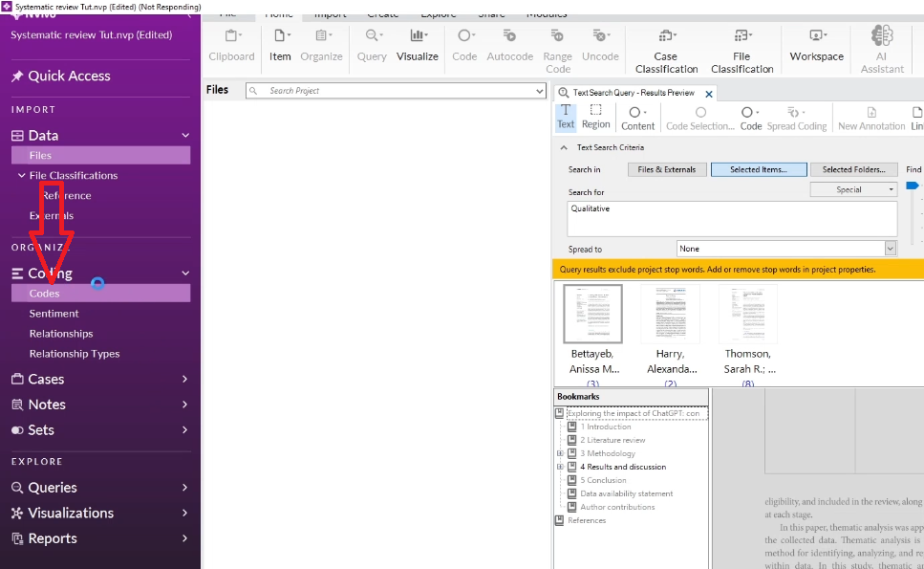
Task: Select Codes under Coding
Action: [x=100, y=294]
